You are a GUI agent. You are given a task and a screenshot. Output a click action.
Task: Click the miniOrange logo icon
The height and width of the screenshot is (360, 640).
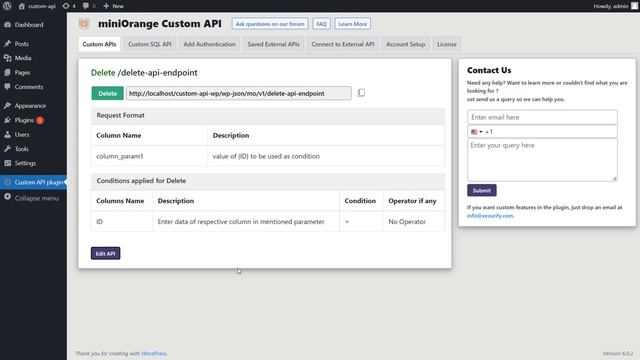(84, 24)
